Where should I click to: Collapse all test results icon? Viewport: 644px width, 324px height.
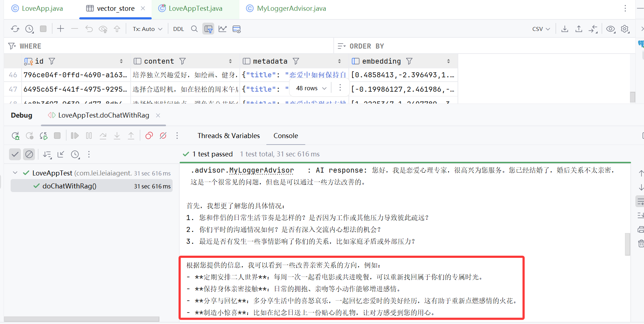coord(61,154)
